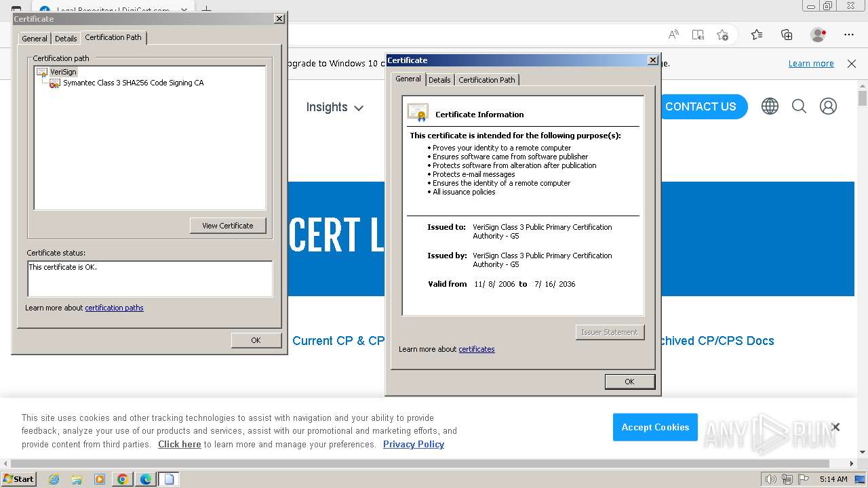Add page to favorites star icon
This screenshot has width=868, height=488.
click(x=722, y=35)
